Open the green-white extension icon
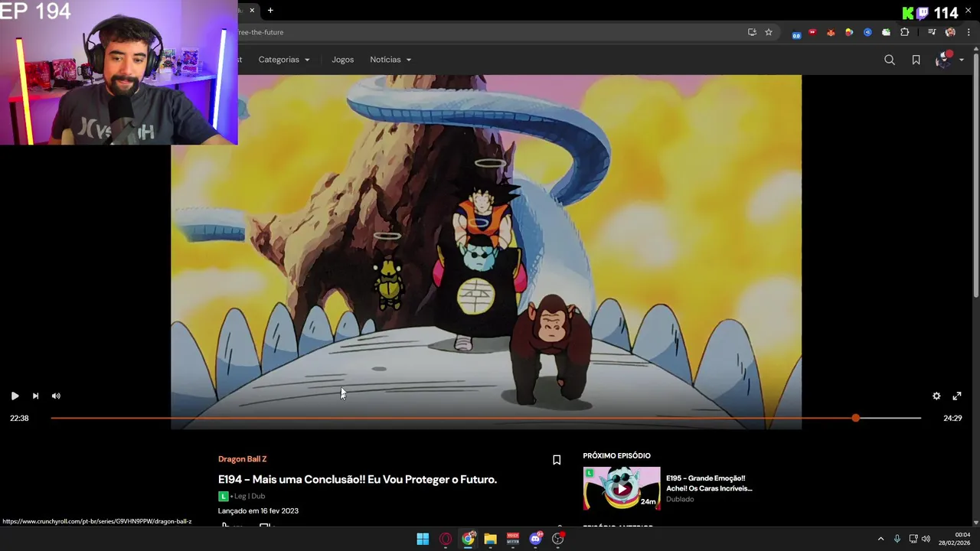The image size is (980, 551). (x=886, y=32)
